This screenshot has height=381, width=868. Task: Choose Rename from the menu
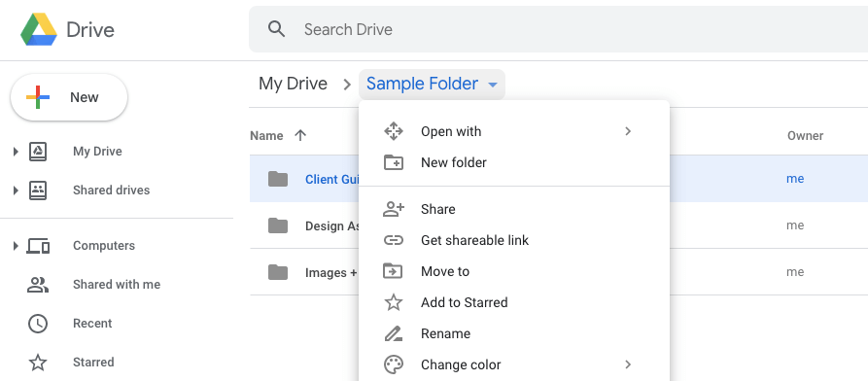click(x=514, y=333)
